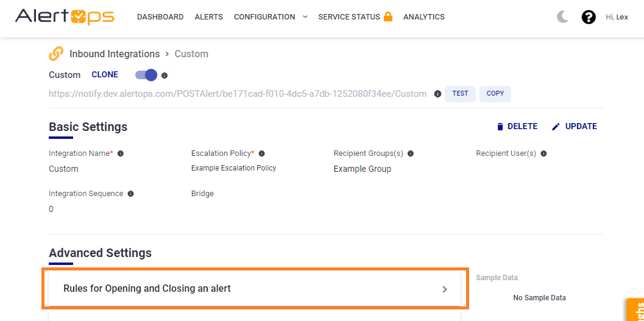Click the DELETE integration button
This screenshot has height=321, width=644.
click(517, 127)
